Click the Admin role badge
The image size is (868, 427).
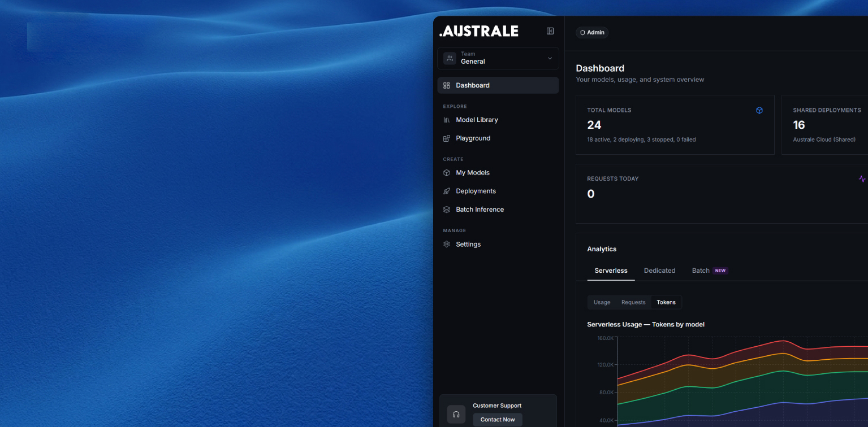pos(592,33)
